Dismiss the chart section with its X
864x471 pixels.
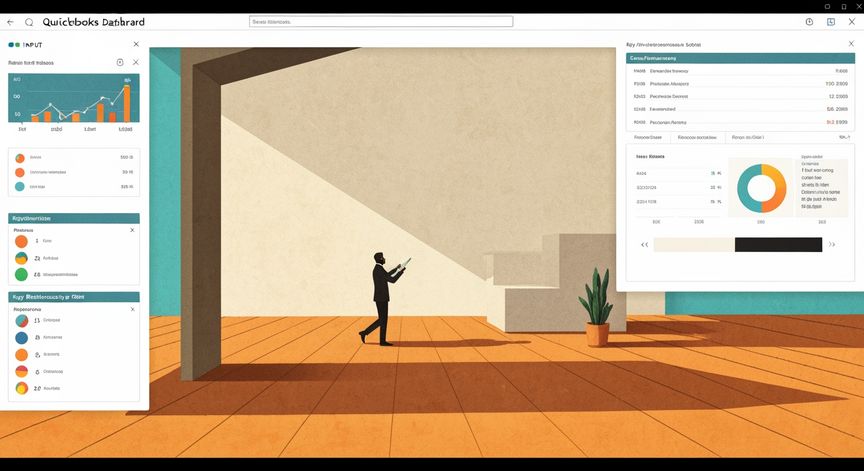[136, 62]
